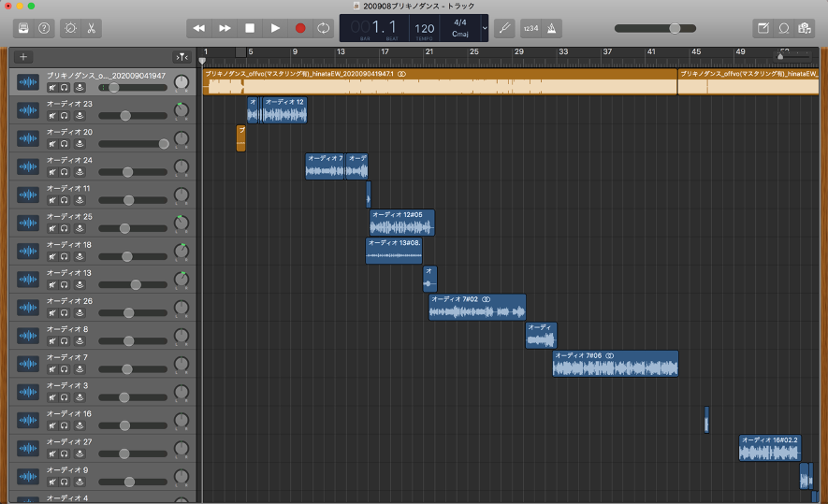
Task: Toggle the Metronome button
Action: coord(551,28)
